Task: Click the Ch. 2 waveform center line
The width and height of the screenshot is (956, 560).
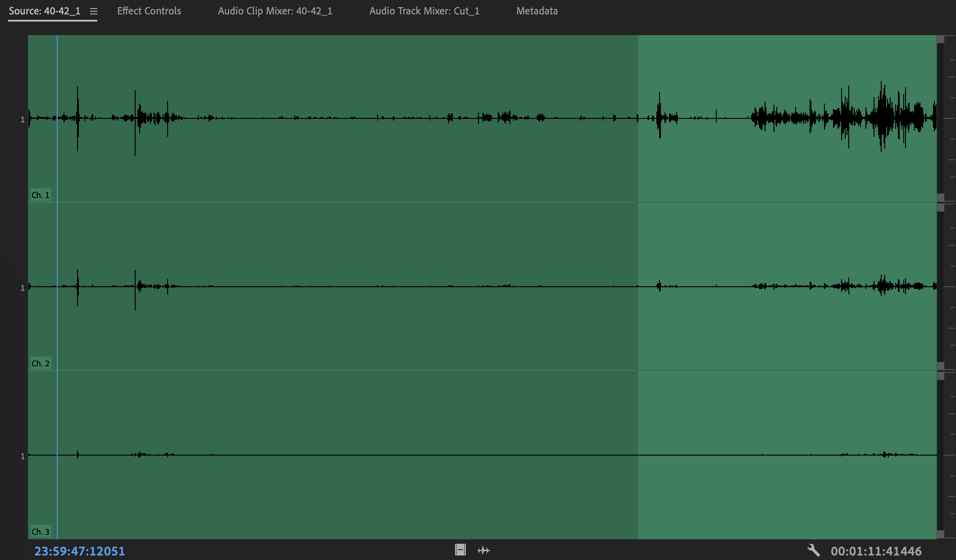Action: coord(360,287)
